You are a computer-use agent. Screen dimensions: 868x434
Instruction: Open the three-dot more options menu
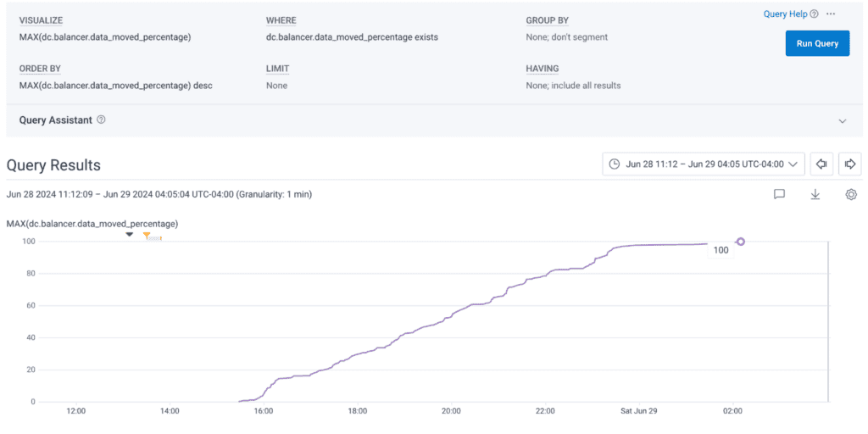[x=831, y=14]
